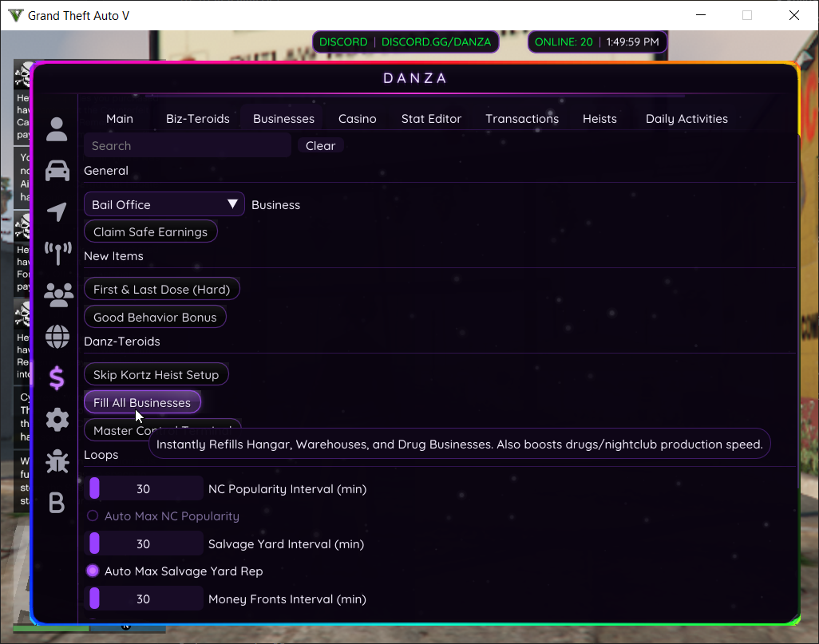Click First & Last Dose (Hard) button

point(162,290)
